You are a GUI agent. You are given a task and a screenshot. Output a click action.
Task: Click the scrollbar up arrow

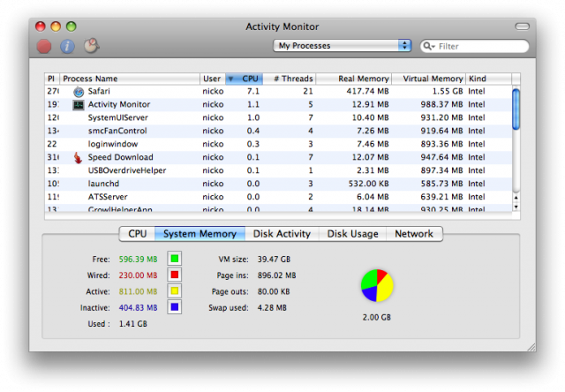click(x=516, y=198)
